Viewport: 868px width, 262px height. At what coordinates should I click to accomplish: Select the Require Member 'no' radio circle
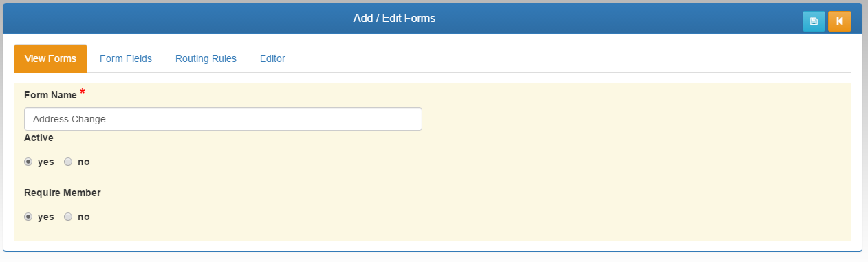(x=68, y=217)
